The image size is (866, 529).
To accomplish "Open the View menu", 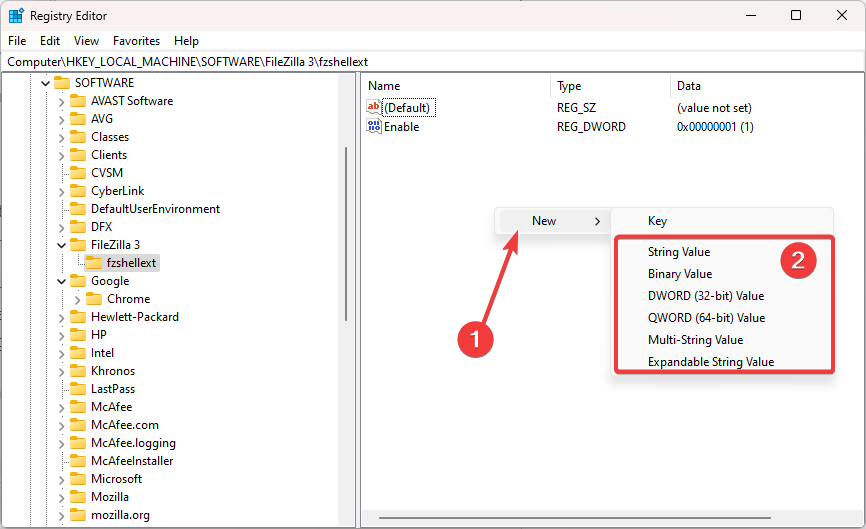I will click(x=86, y=41).
